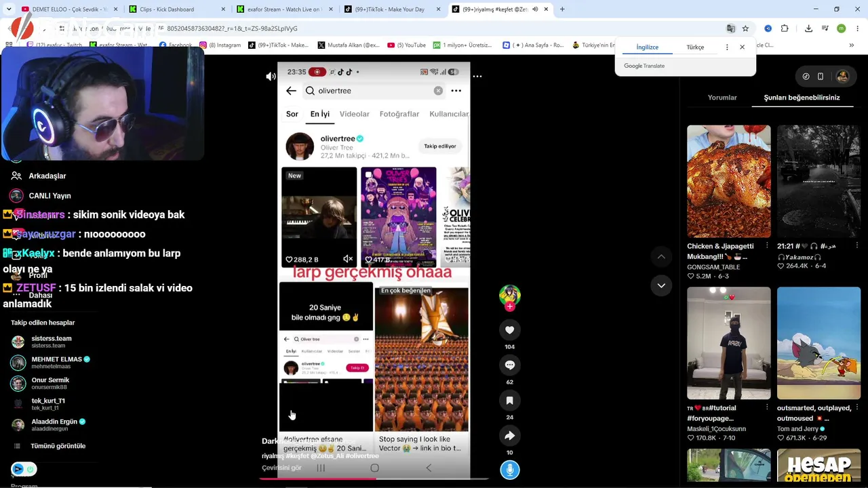
Task: Open Google Translate options menu
Action: click(727, 47)
